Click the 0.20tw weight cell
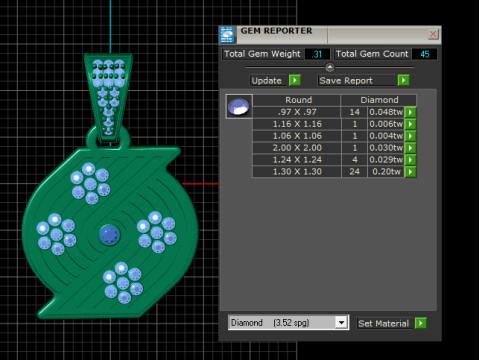The height and width of the screenshot is (360, 480). 386,172
